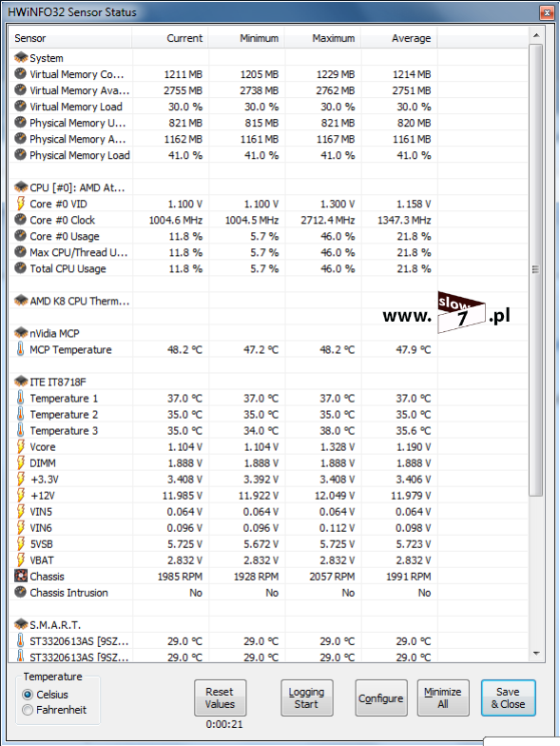
Task: Click the lightning icon beside Core #0 VID
Action: point(21,204)
